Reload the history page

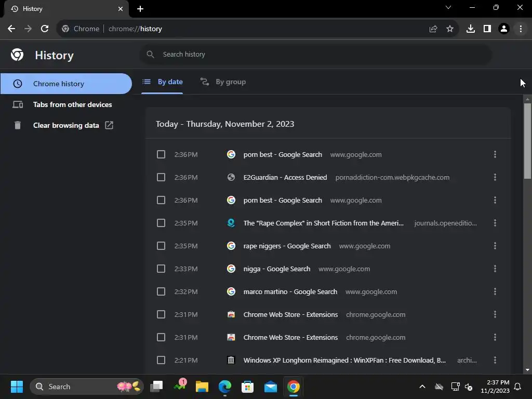(x=45, y=29)
